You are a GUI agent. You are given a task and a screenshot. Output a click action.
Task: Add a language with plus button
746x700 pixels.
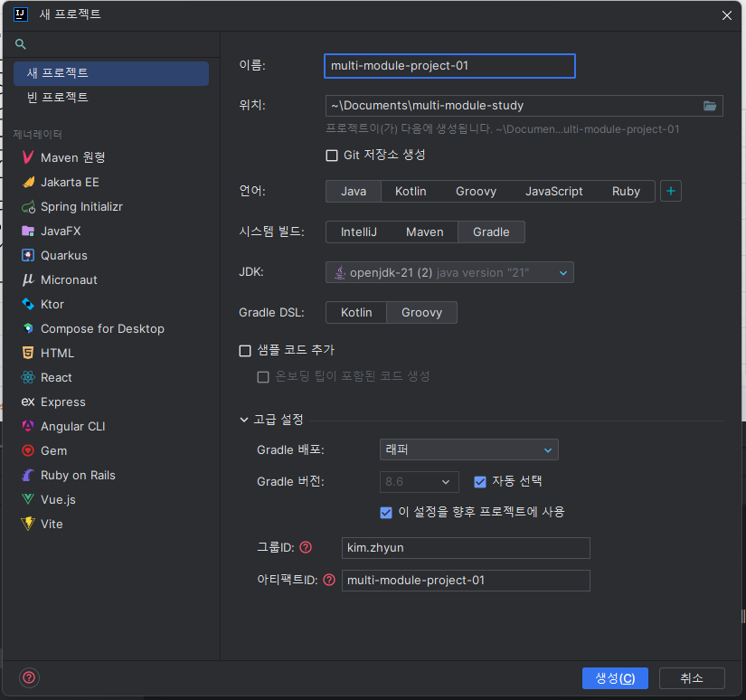[x=671, y=191]
